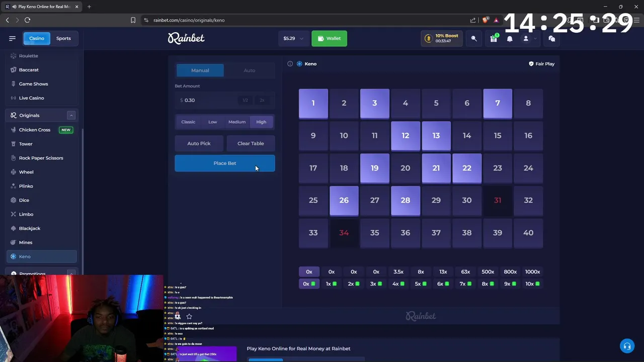
Task: Collapse the Originals section chevron
Action: click(x=71, y=115)
